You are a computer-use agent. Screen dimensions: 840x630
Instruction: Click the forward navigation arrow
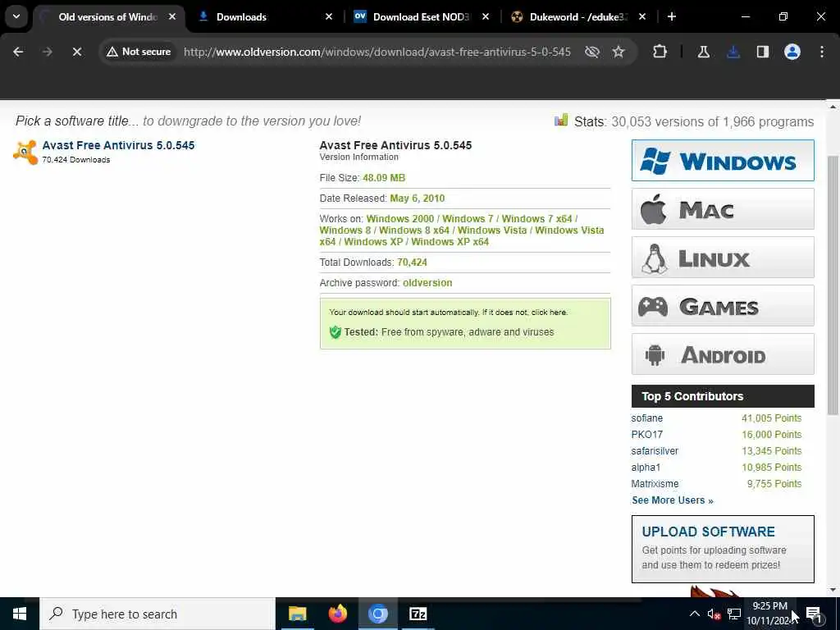click(47, 52)
